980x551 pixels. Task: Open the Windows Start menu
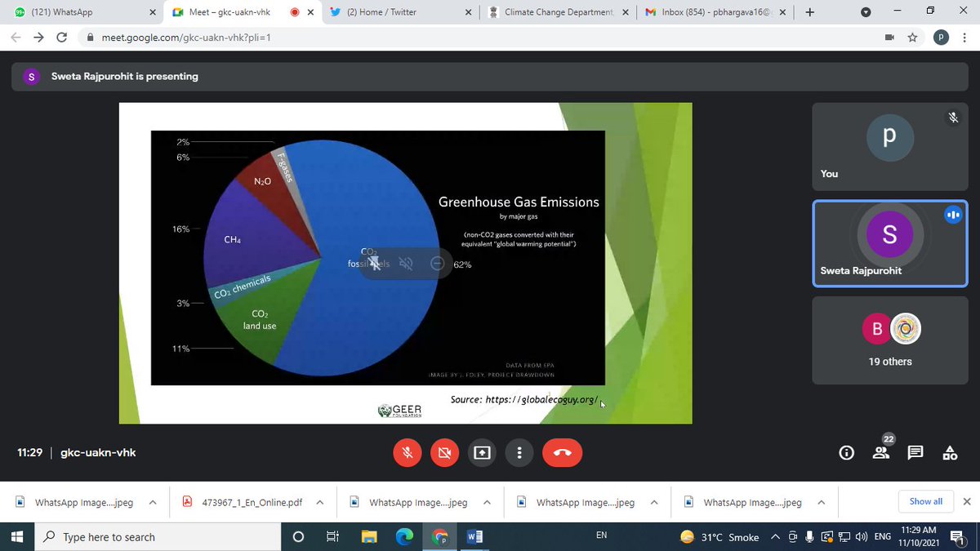coord(16,537)
